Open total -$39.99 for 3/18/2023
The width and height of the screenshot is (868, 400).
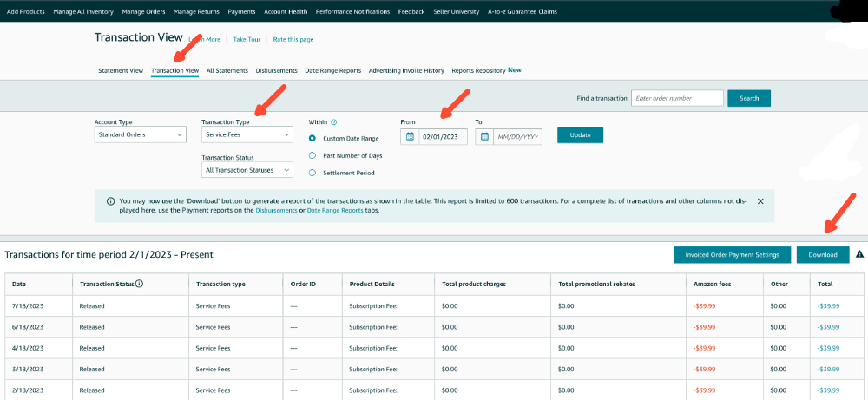point(829,369)
